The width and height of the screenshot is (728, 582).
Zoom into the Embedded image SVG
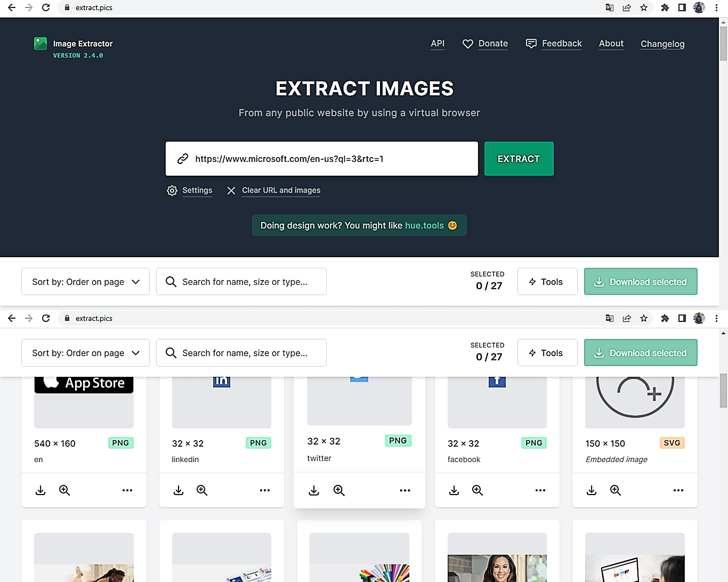[x=616, y=490]
